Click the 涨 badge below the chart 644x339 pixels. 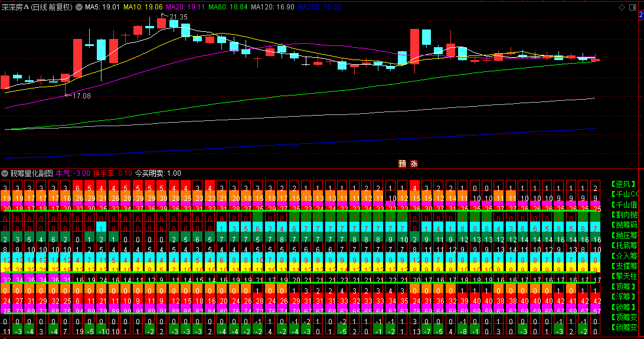tap(414, 164)
